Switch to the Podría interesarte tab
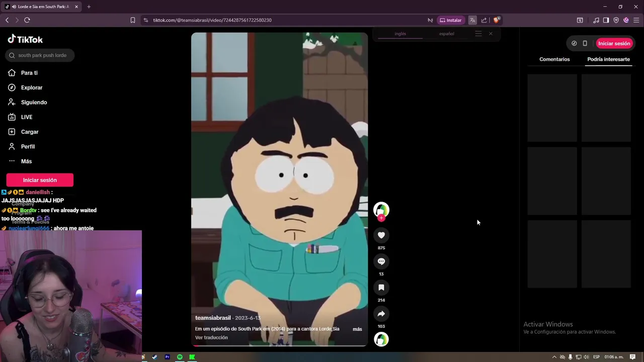Image resolution: width=644 pixels, height=362 pixels. (x=608, y=59)
